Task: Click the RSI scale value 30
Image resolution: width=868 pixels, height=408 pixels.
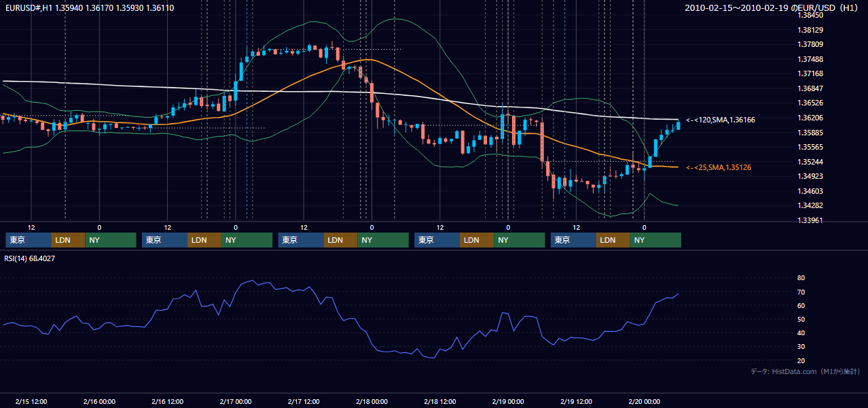Action: [801, 346]
